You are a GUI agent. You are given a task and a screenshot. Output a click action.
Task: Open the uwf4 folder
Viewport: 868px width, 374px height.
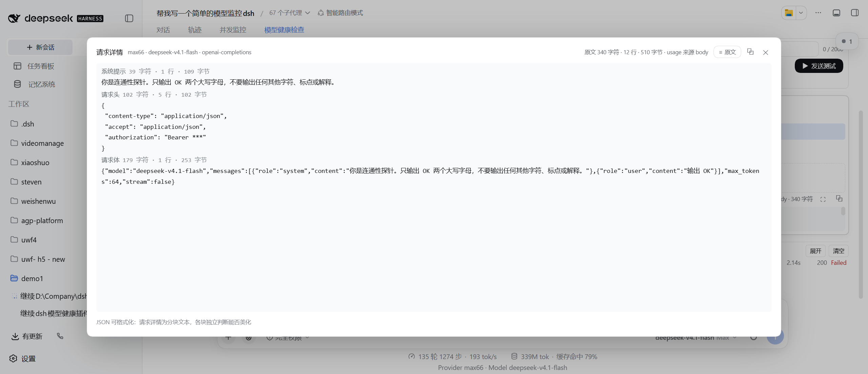tap(24, 240)
